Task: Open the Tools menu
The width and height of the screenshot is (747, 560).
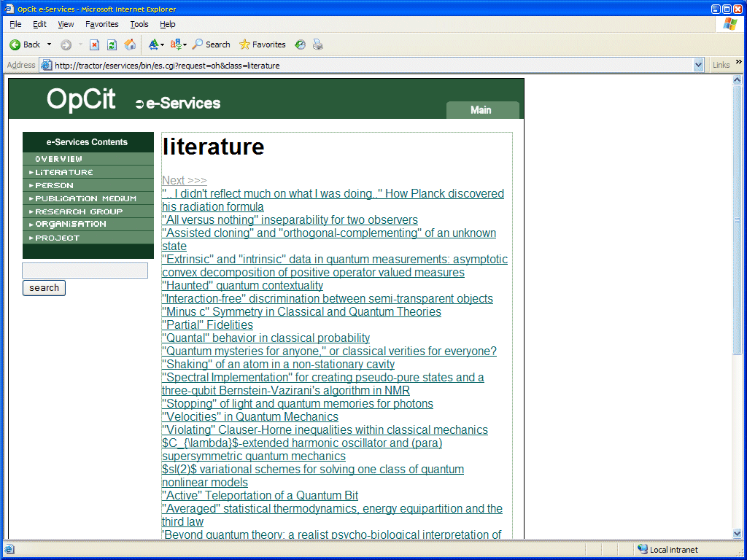Action: (x=139, y=24)
